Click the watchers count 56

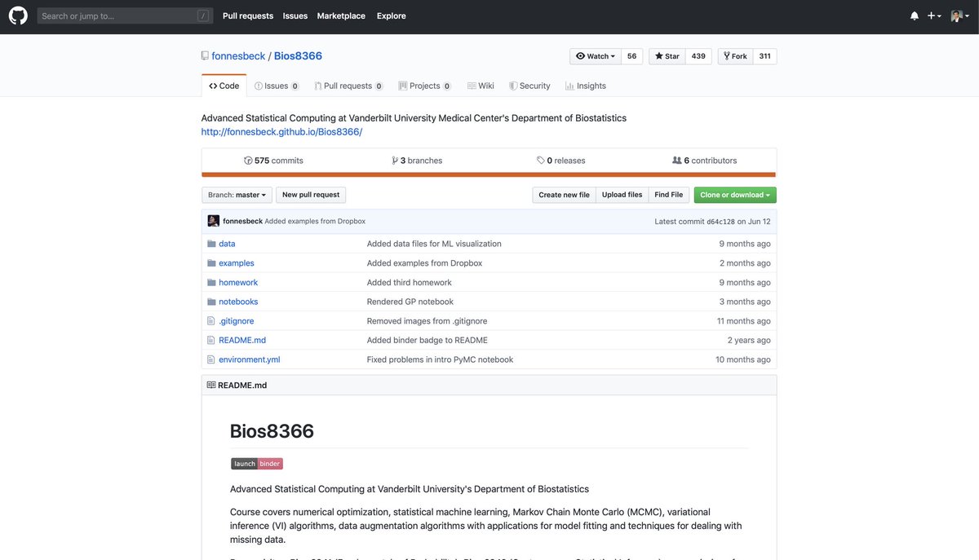coord(631,56)
